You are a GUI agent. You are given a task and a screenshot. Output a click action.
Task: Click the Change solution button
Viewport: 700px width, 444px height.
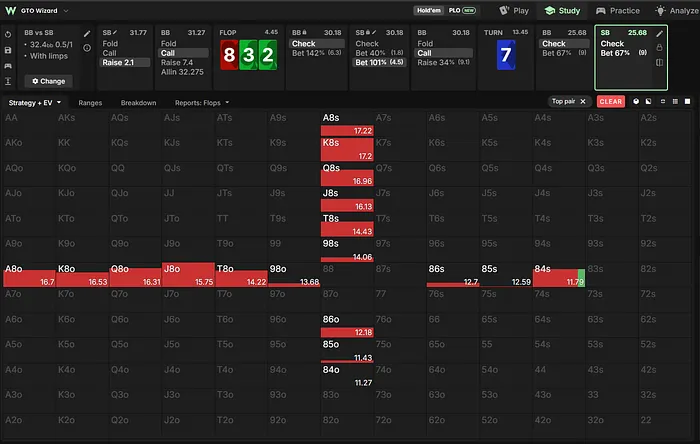click(x=49, y=81)
